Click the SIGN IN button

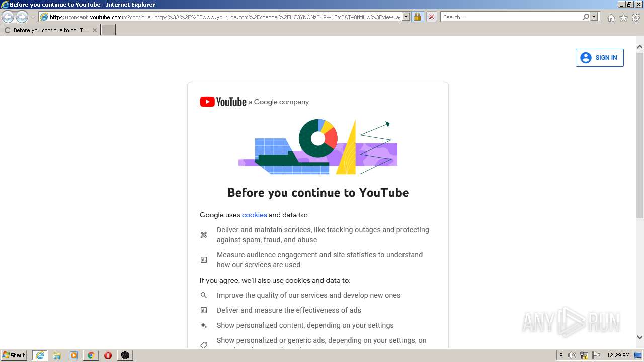[x=600, y=58]
